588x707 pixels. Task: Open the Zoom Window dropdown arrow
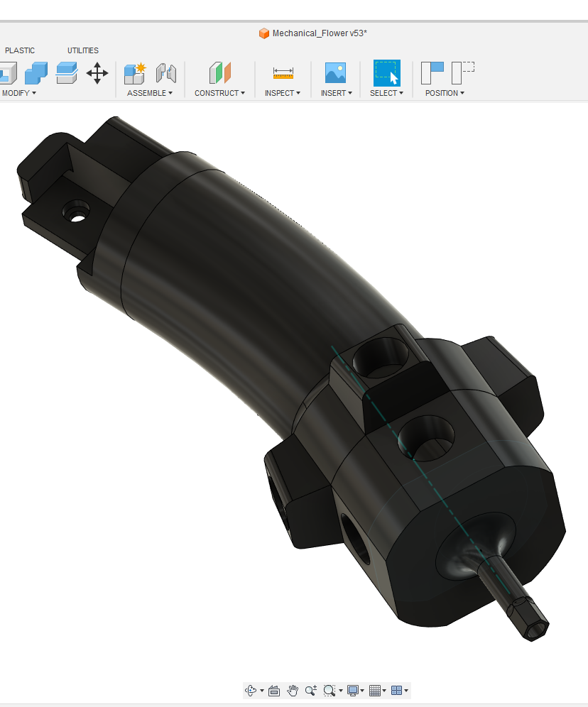click(340, 691)
